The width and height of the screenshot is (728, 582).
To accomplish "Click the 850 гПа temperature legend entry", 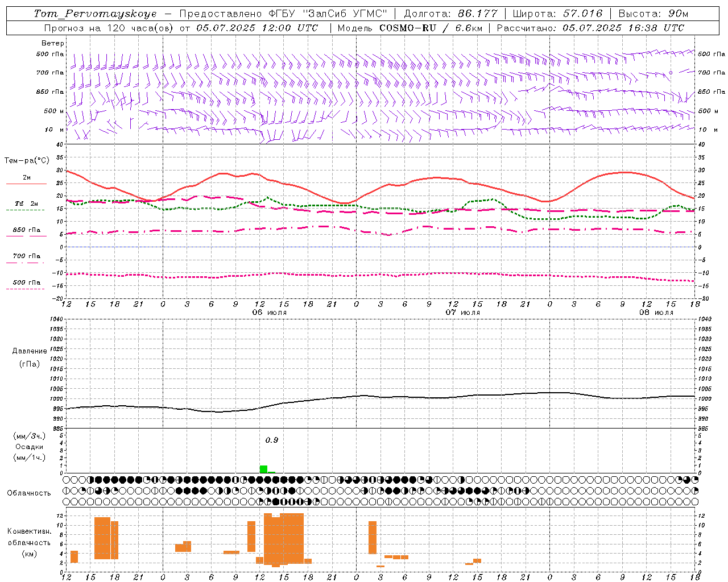I will [x=26, y=230].
